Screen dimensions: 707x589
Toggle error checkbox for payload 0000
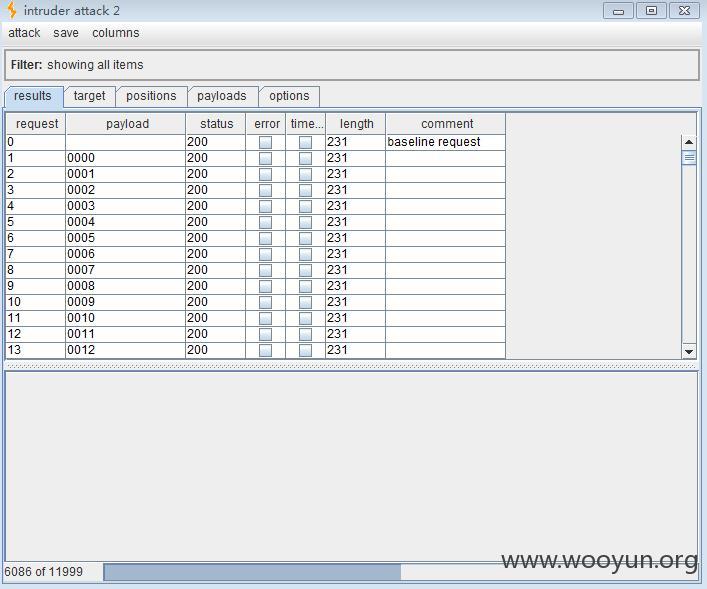(266, 158)
